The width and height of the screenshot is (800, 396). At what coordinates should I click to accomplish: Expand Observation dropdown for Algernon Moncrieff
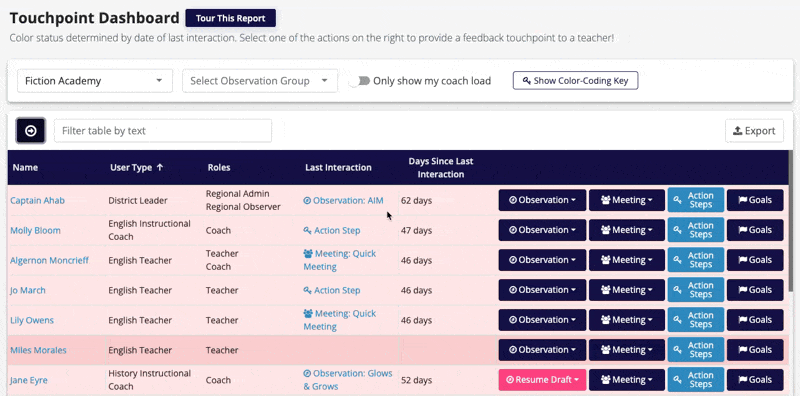click(x=542, y=260)
